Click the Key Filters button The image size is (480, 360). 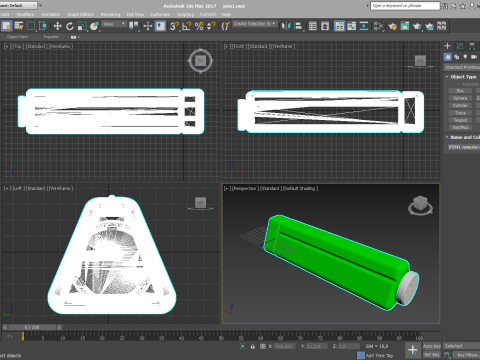467,355
